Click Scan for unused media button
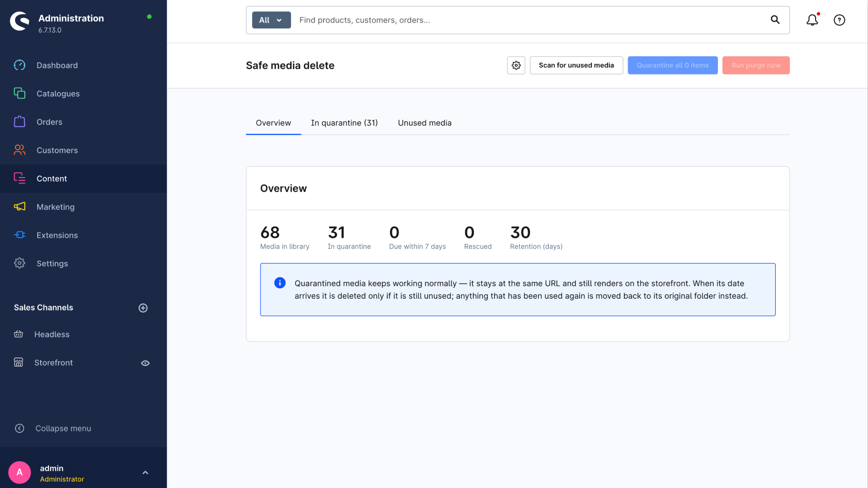The width and height of the screenshot is (868, 488). click(x=576, y=65)
